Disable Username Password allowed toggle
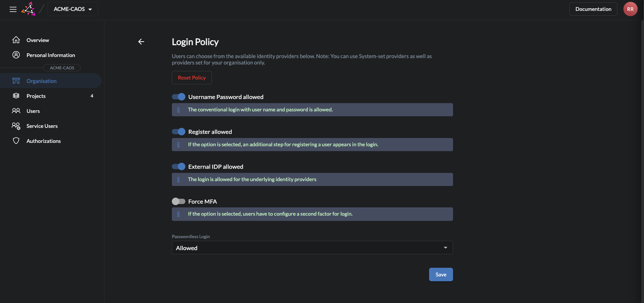Image resolution: width=644 pixels, height=303 pixels. (x=179, y=97)
